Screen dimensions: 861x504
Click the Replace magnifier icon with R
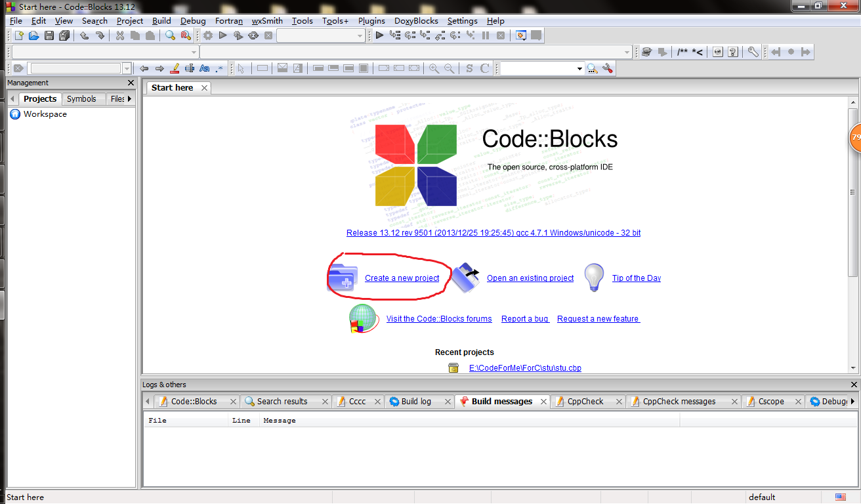[186, 35]
